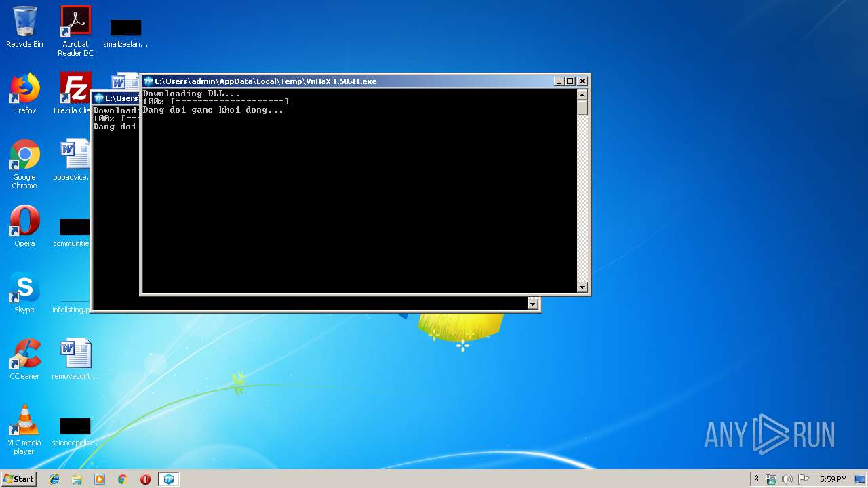Open network status tray icon
868x488 pixels.
tap(771, 479)
